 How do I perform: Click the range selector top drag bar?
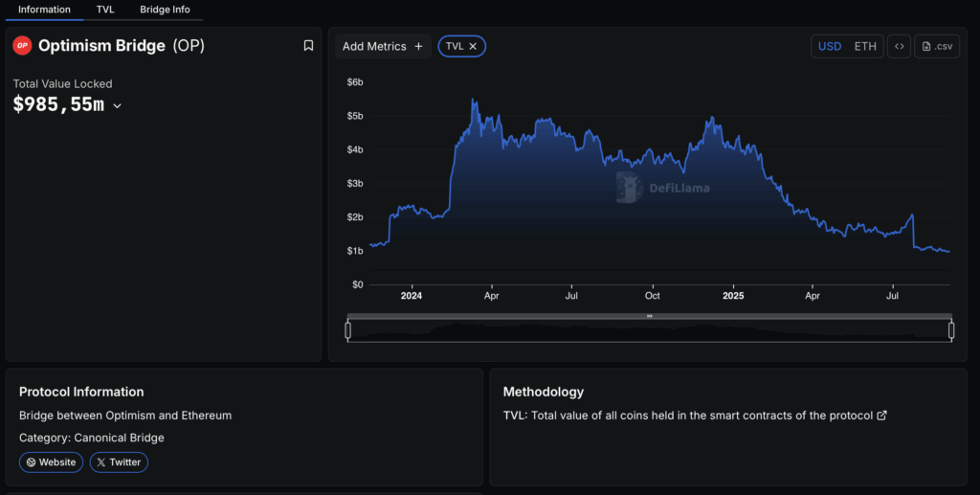point(650,316)
